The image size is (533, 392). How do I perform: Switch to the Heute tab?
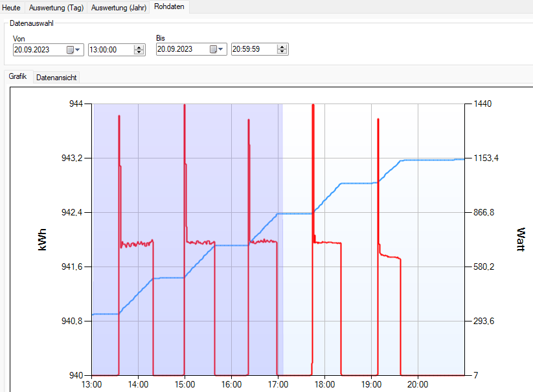tap(12, 7)
